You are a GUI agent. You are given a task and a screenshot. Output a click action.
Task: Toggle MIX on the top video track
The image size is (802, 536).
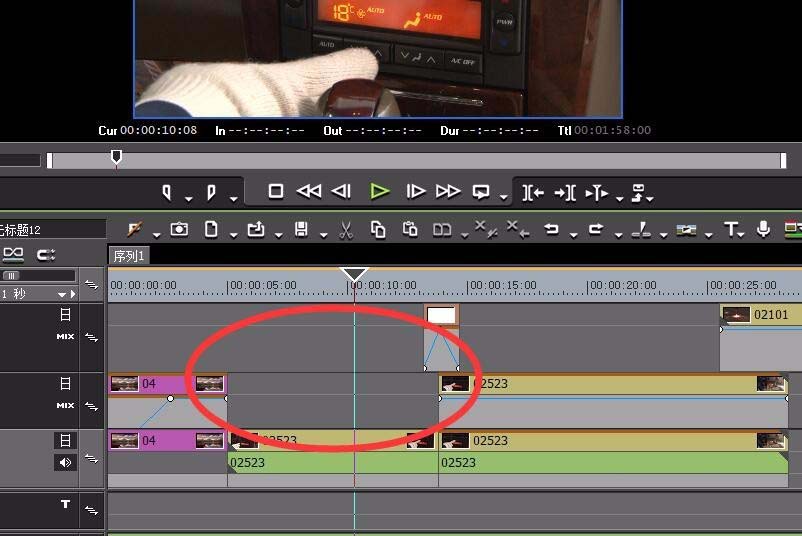(65, 337)
